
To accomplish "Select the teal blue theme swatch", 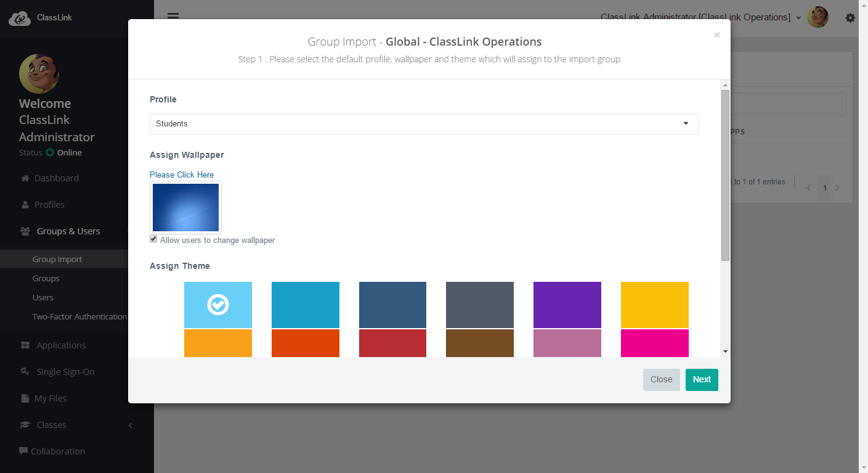I will [x=306, y=305].
